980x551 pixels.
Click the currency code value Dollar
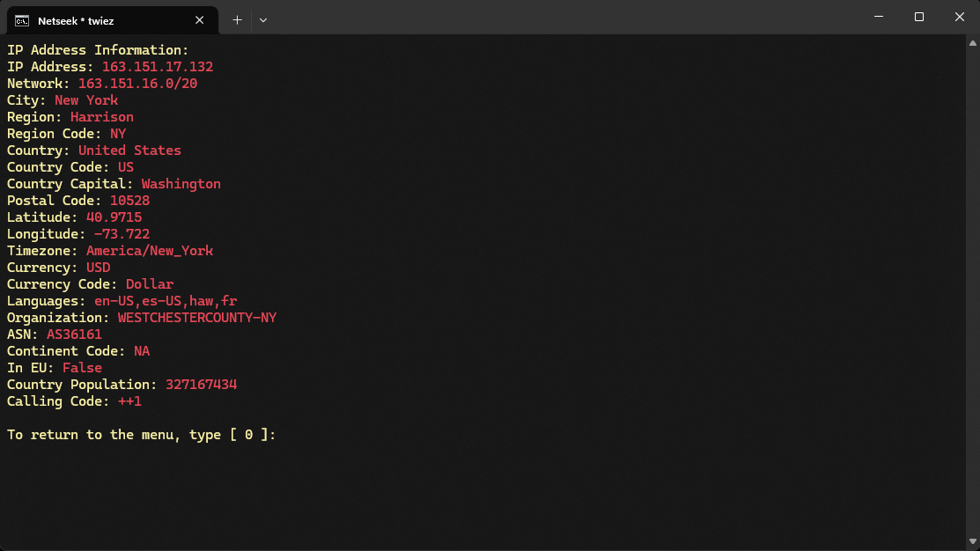pyautogui.click(x=150, y=284)
